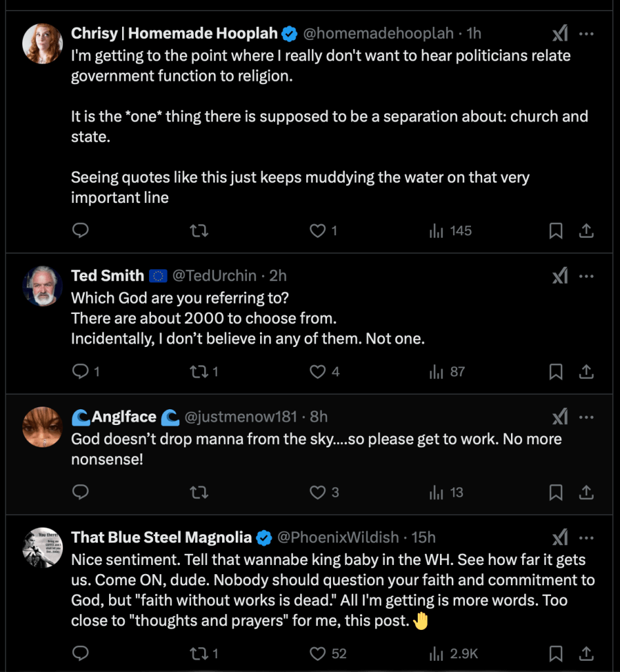
Task: Reply to Chrisy's church and state post
Action: [80, 231]
